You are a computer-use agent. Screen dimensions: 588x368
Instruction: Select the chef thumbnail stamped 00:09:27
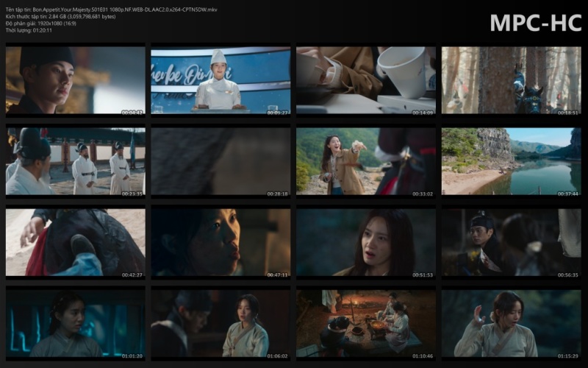pyautogui.click(x=220, y=80)
